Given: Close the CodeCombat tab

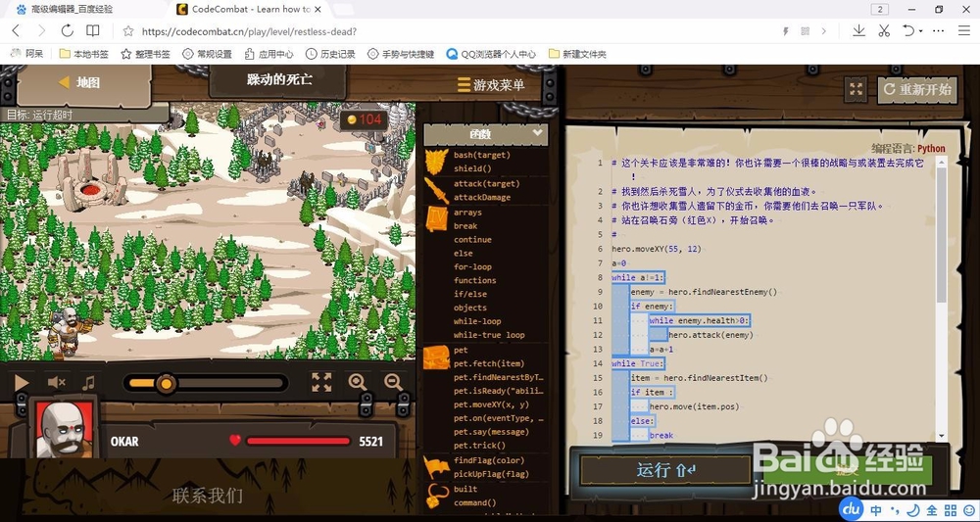Looking at the screenshot, I should [x=318, y=10].
